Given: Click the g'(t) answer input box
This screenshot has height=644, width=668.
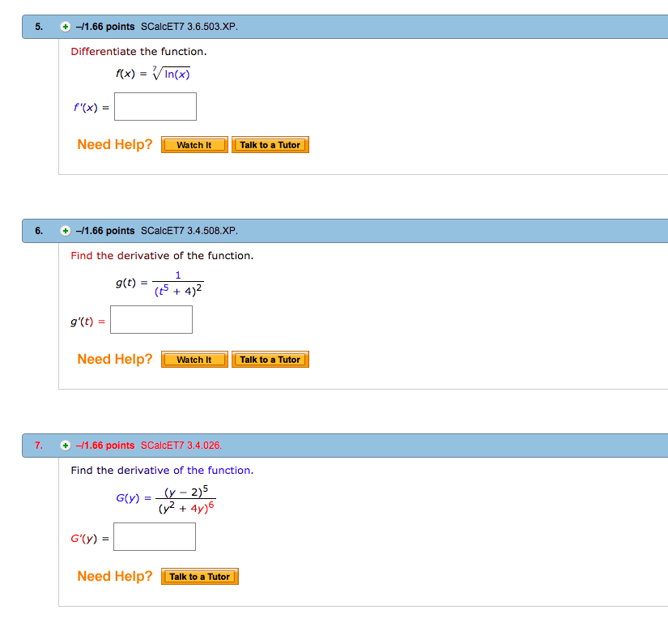Looking at the screenshot, I should (151, 320).
